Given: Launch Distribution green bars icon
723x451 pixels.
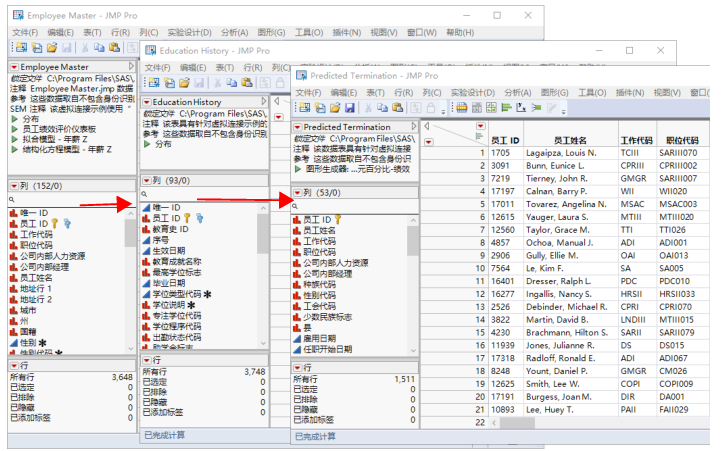Looking at the screenshot, I should [507, 108].
